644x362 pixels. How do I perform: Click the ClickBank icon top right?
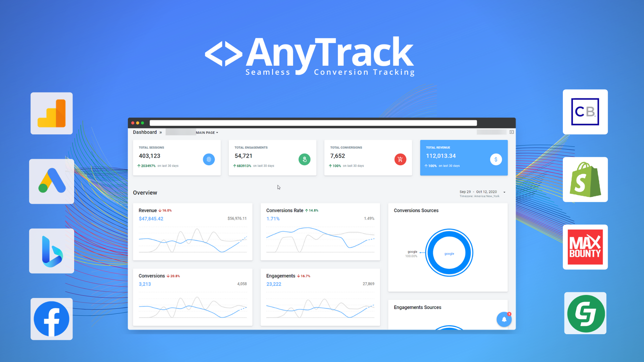(x=584, y=112)
